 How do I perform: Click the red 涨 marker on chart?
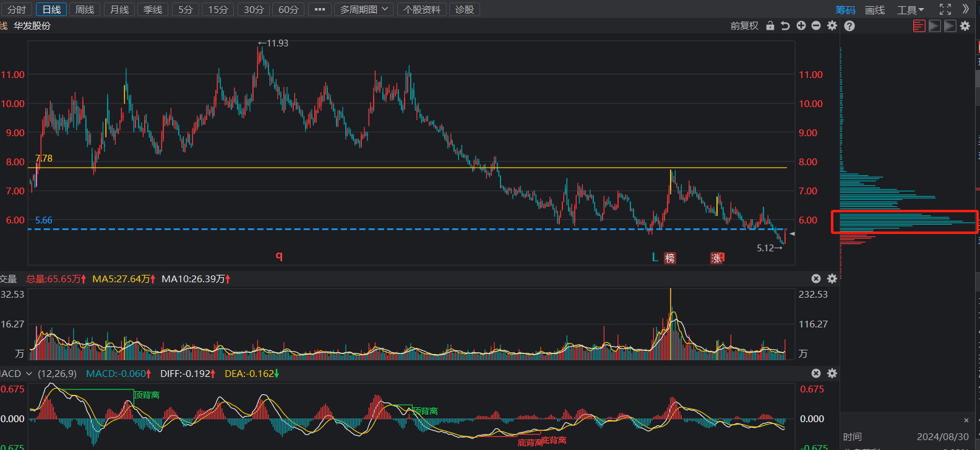coord(716,258)
